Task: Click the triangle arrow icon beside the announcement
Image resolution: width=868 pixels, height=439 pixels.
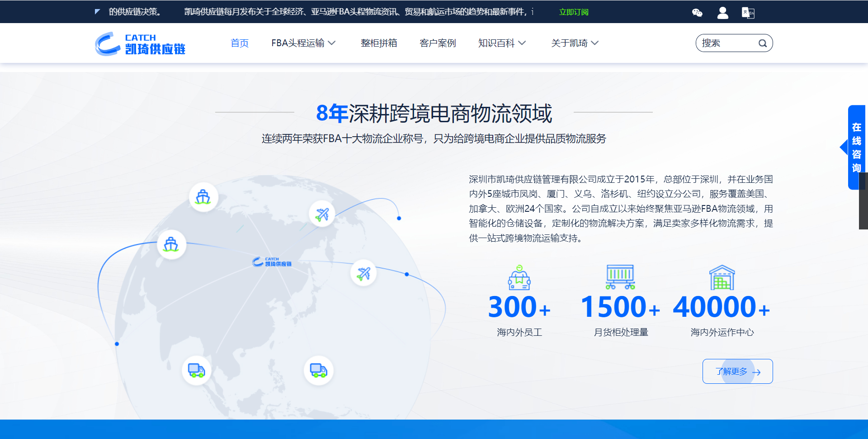Action: (97, 12)
